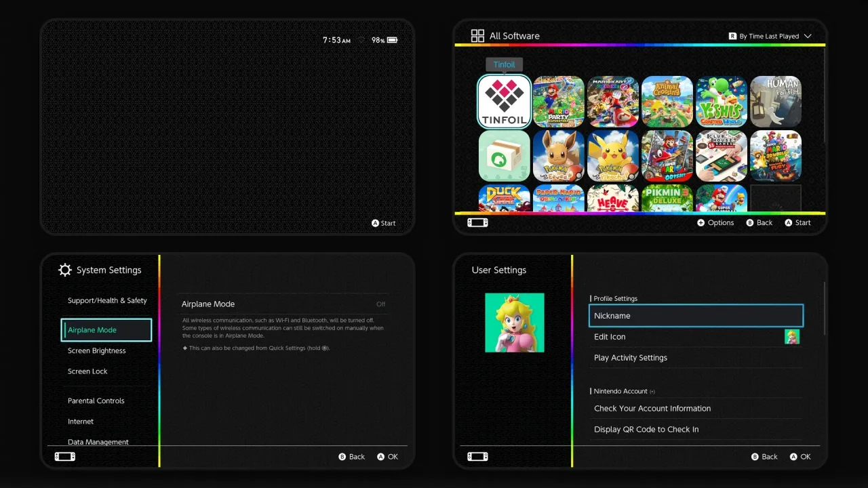Screen dimensions: 868x488
Task: Select the Human Fall Flat tile
Action: [x=776, y=102]
